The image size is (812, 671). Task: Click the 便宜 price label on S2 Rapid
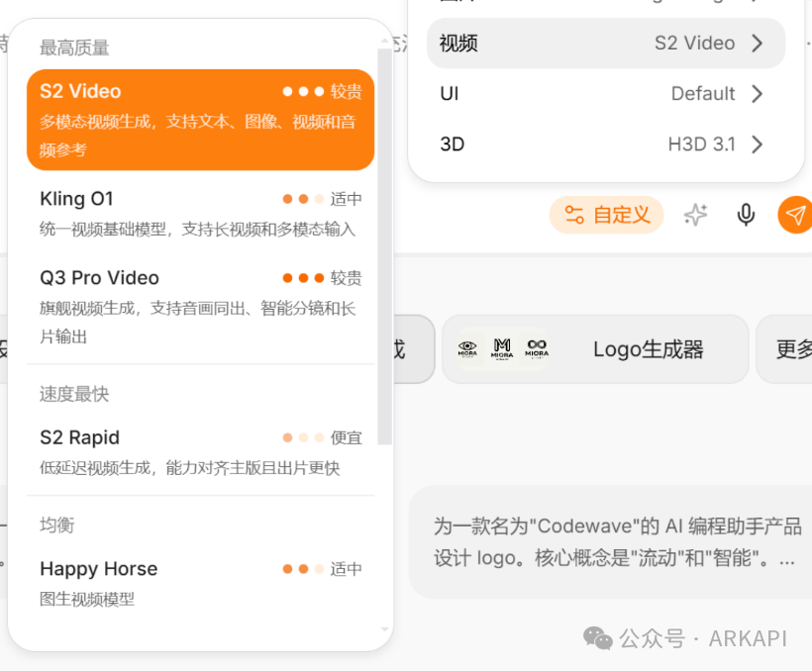click(x=346, y=438)
